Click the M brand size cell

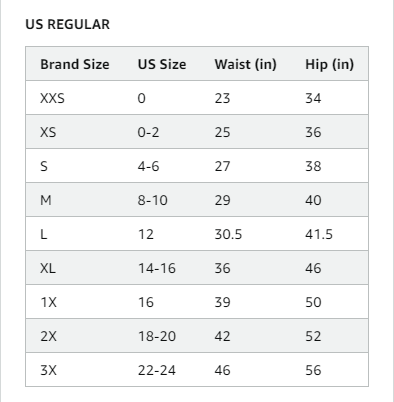click(46, 200)
